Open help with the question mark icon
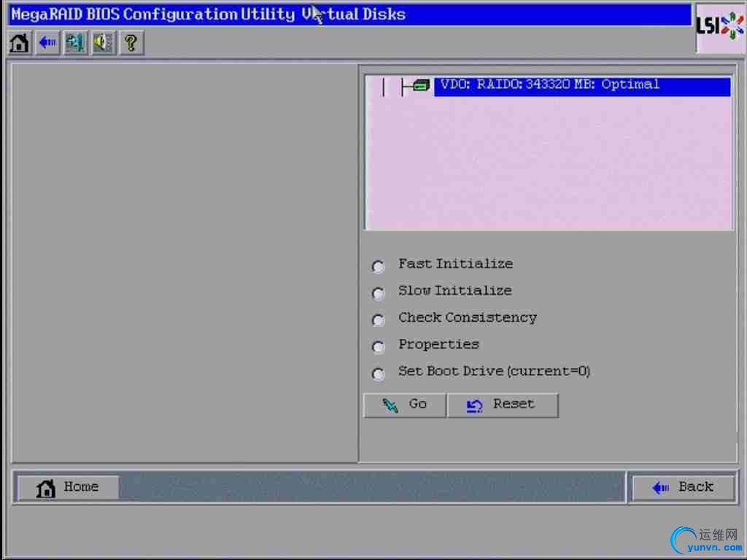 [x=131, y=43]
